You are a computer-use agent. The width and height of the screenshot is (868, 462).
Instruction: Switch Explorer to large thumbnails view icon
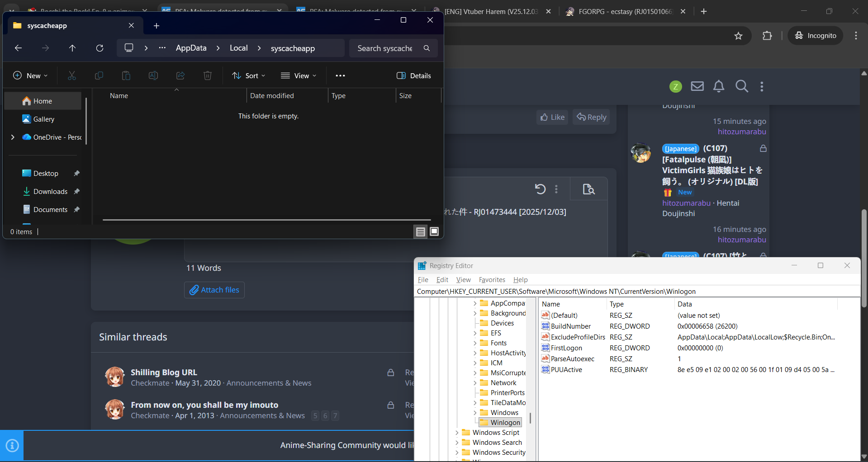pyautogui.click(x=434, y=232)
